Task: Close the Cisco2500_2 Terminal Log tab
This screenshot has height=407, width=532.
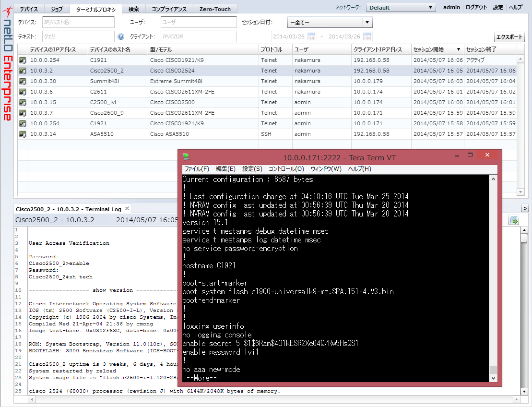Action: (127, 208)
